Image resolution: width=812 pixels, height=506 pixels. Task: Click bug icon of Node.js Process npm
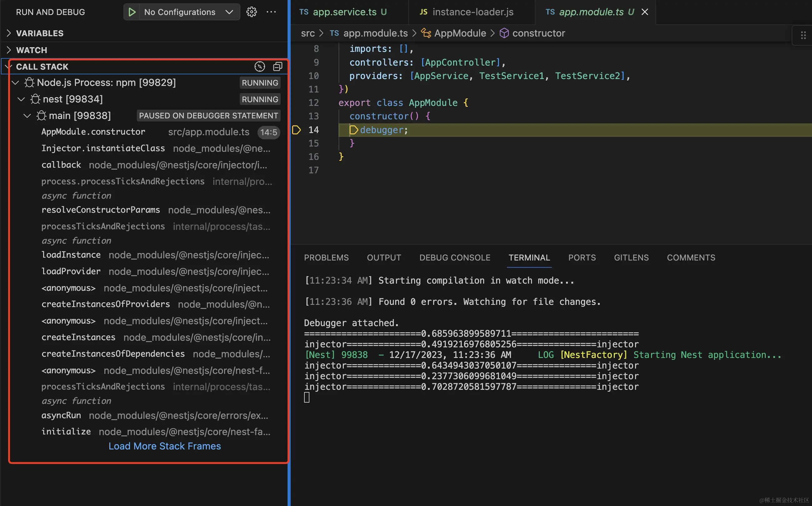pos(29,82)
